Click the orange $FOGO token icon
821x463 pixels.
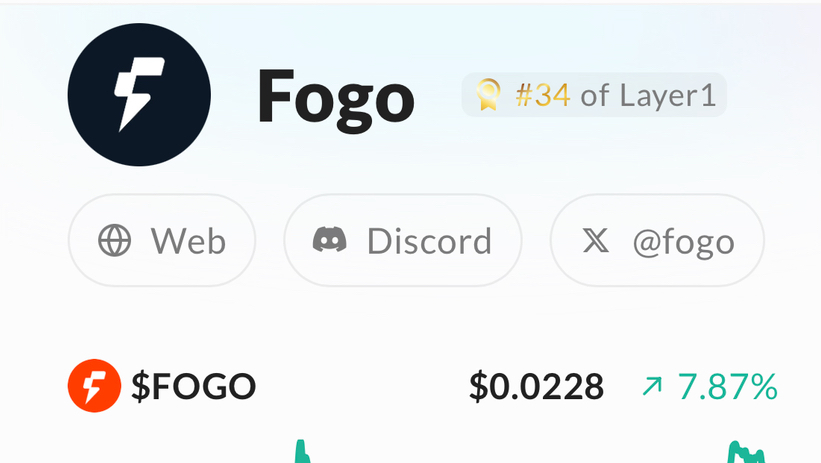pos(94,385)
